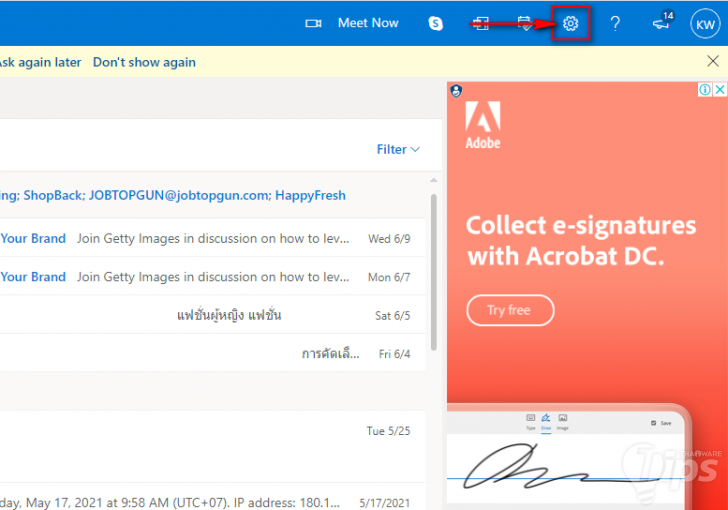728x510 pixels.
Task: Close the Adobe advertisement
Action: pos(720,89)
